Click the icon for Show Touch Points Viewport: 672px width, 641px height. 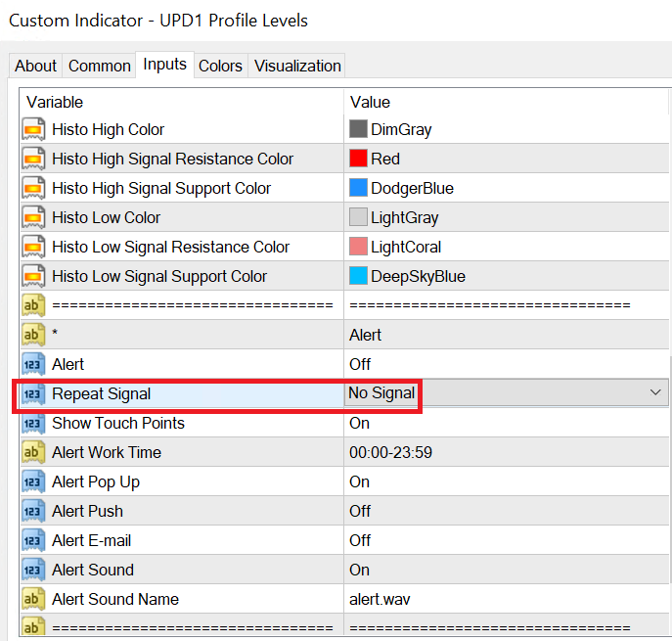[x=33, y=423]
